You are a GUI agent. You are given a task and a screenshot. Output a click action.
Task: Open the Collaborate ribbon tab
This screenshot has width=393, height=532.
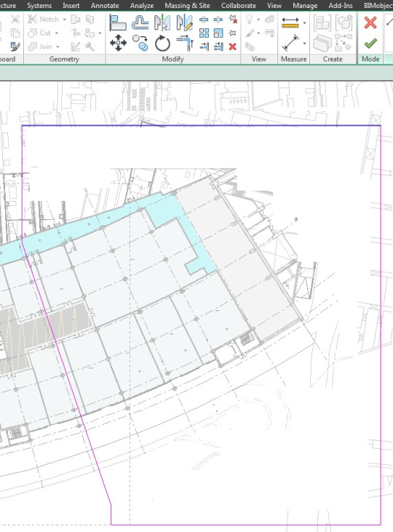pos(239,6)
